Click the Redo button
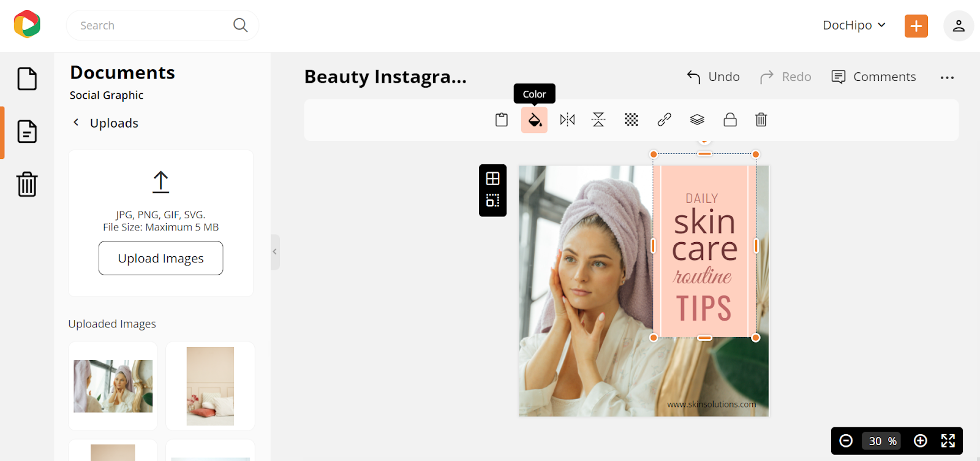 coord(785,77)
